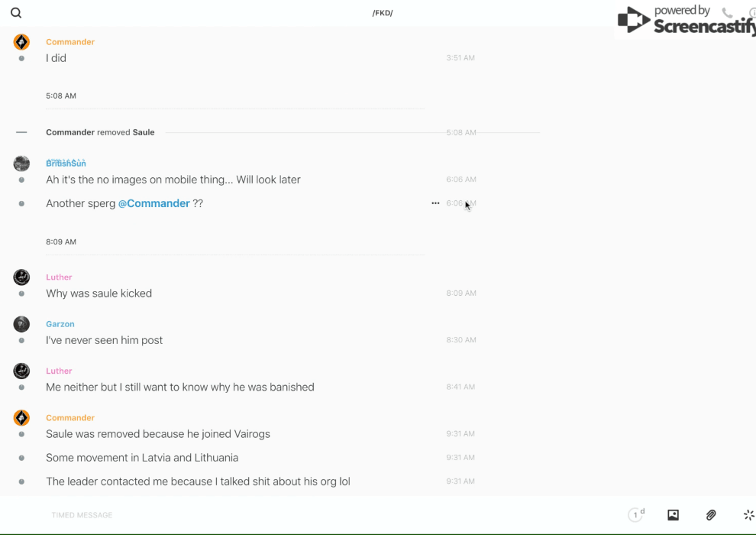
Task: Click the paperclip attach file icon
Action: [x=711, y=515]
